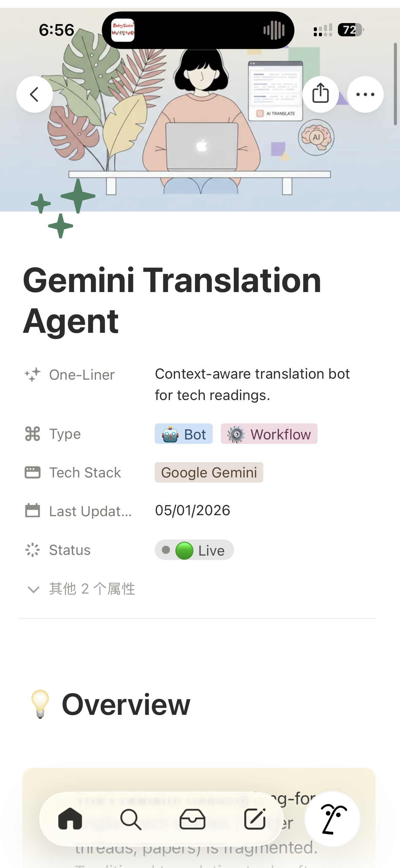The image size is (400, 868).
Task: Create a new page with compose icon
Action: [255, 819]
